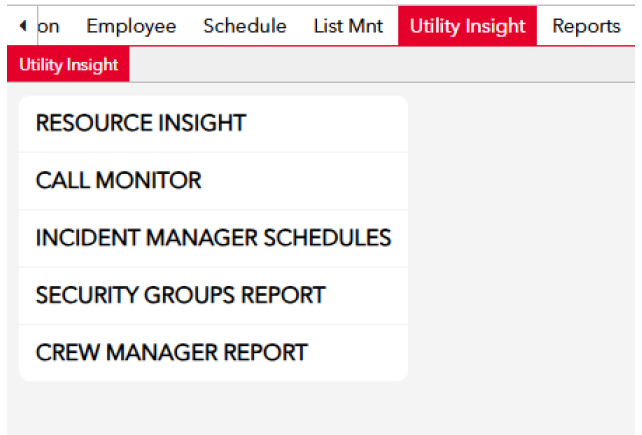Select the partially hidden tab ending in 'on'

click(49, 26)
